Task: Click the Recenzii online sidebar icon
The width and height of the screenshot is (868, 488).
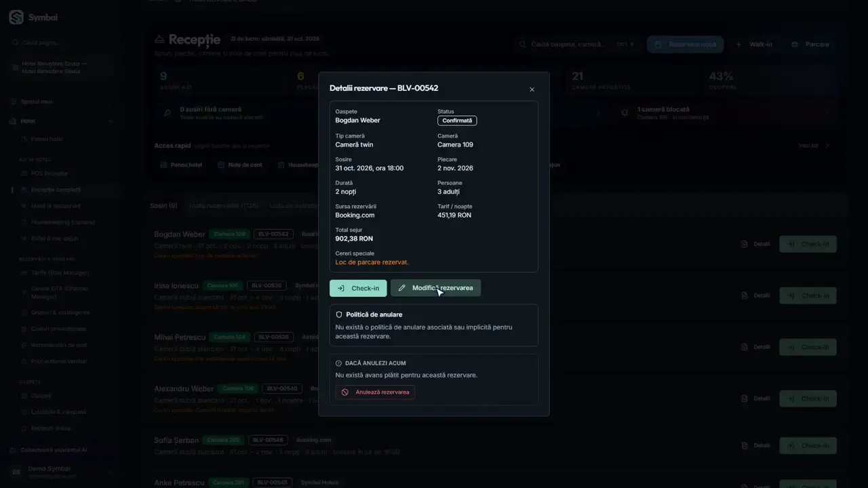Action: coord(24,428)
